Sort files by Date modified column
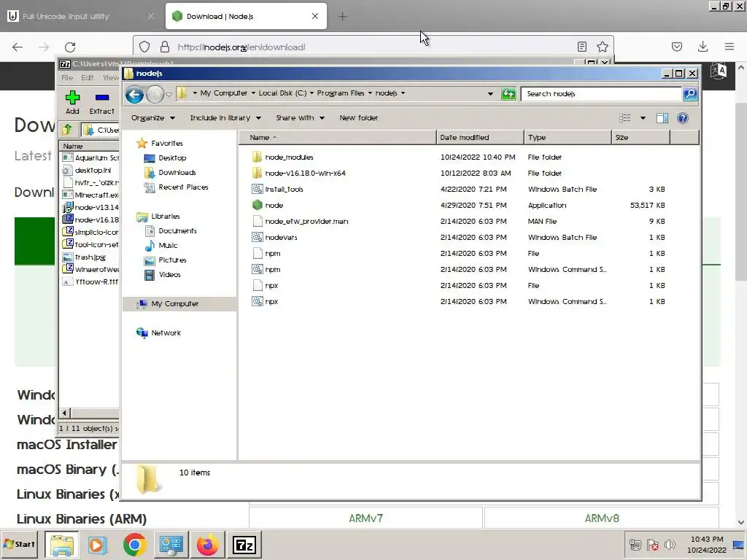Image resolution: width=747 pixels, height=560 pixels. pyautogui.click(x=480, y=138)
